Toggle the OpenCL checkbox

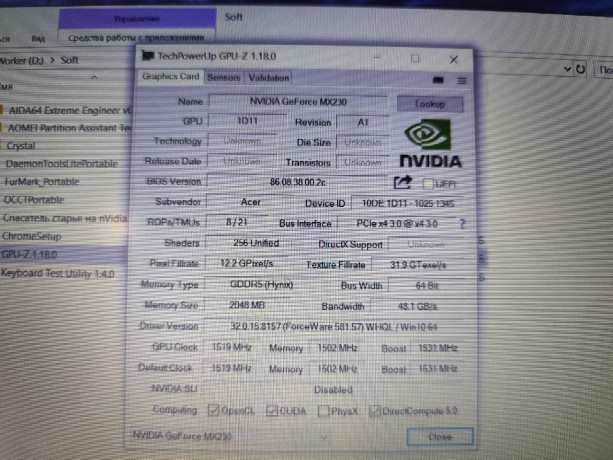[x=213, y=410]
